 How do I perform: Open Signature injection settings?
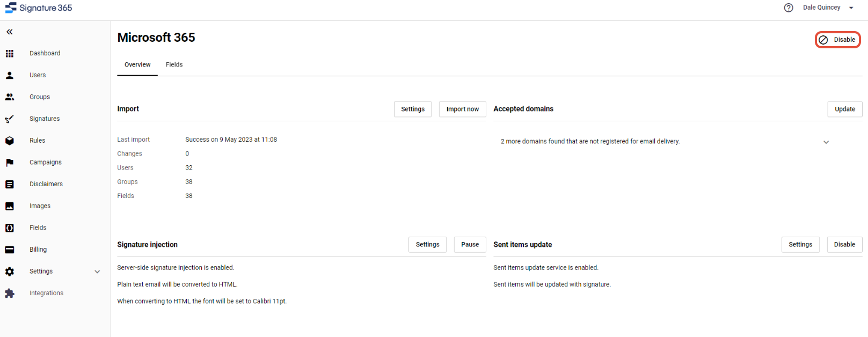coord(427,245)
